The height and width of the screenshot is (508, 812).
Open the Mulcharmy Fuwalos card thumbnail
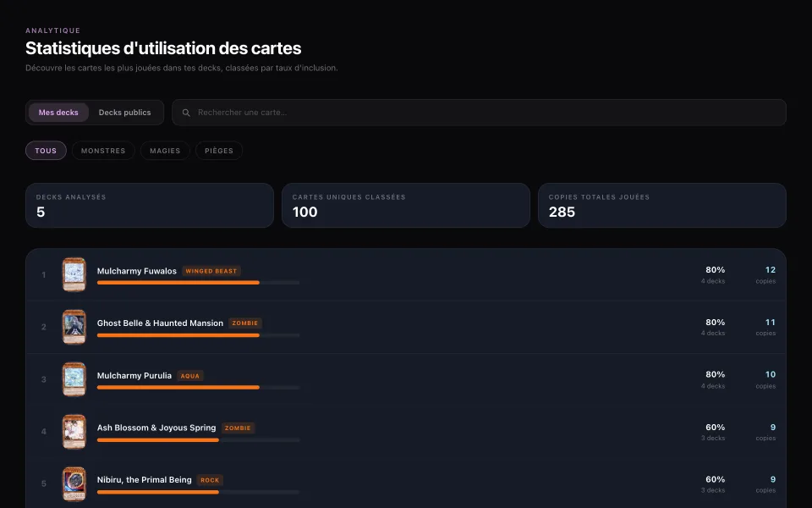(x=74, y=274)
